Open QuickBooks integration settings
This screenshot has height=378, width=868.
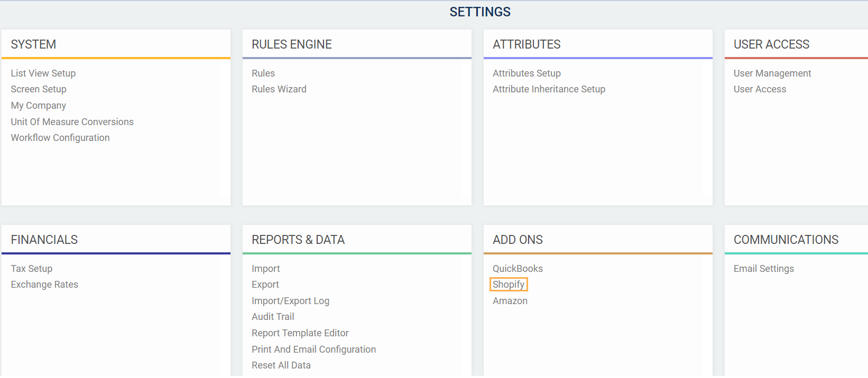pyautogui.click(x=518, y=269)
